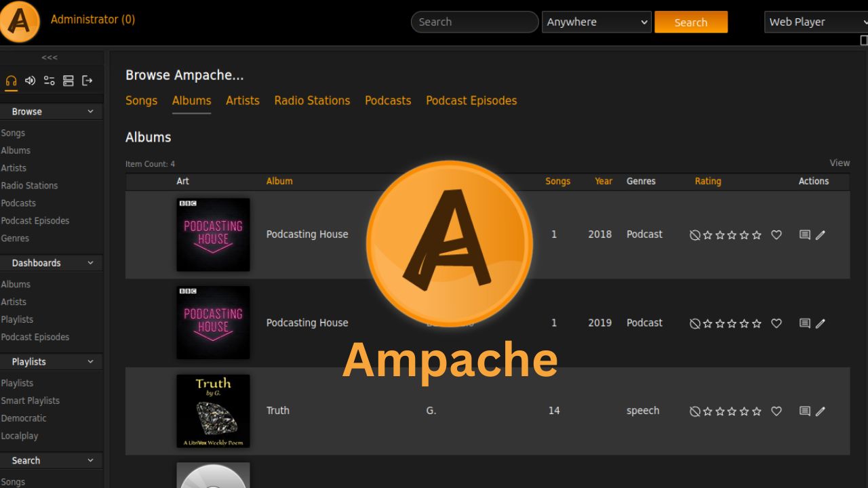
Task: Open Democratic in the sidebar
Action: point(24,418)
